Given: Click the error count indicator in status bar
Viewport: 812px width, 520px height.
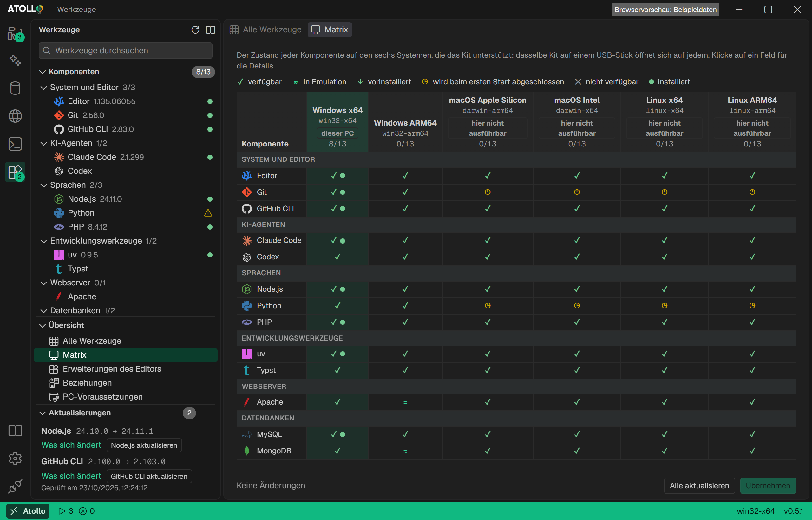Looking at the screenshot, I should [x=87, y=511].
